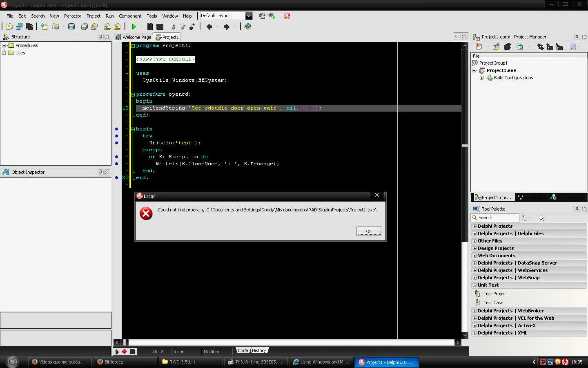The image size is (588, 368).
Task: Click the Program Reset stop square icon
Action: click(x=160, y=27)
